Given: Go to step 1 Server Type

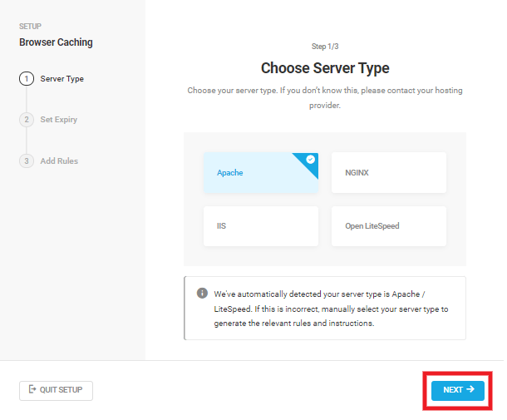Looking at the screenshot, I should point(52,79).
